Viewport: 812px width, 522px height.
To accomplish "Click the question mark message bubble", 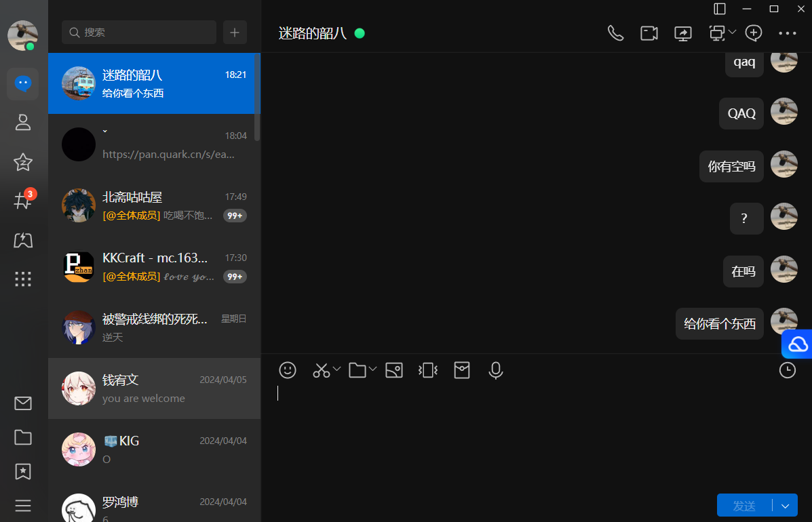I will [x=746, y=218].
